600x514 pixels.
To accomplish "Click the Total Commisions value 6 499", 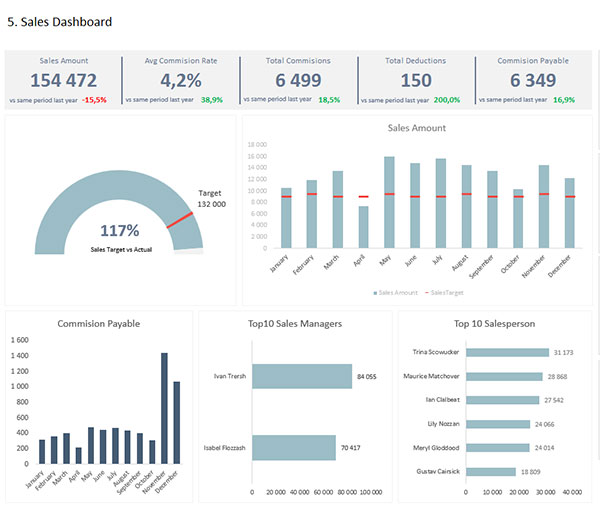I will [298, 80].
